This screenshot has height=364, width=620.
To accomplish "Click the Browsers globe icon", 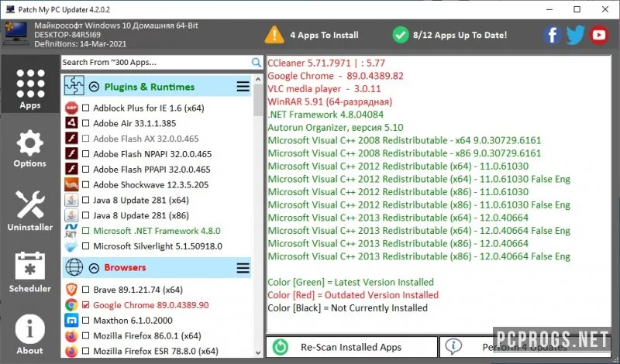I will pos(74,267).
